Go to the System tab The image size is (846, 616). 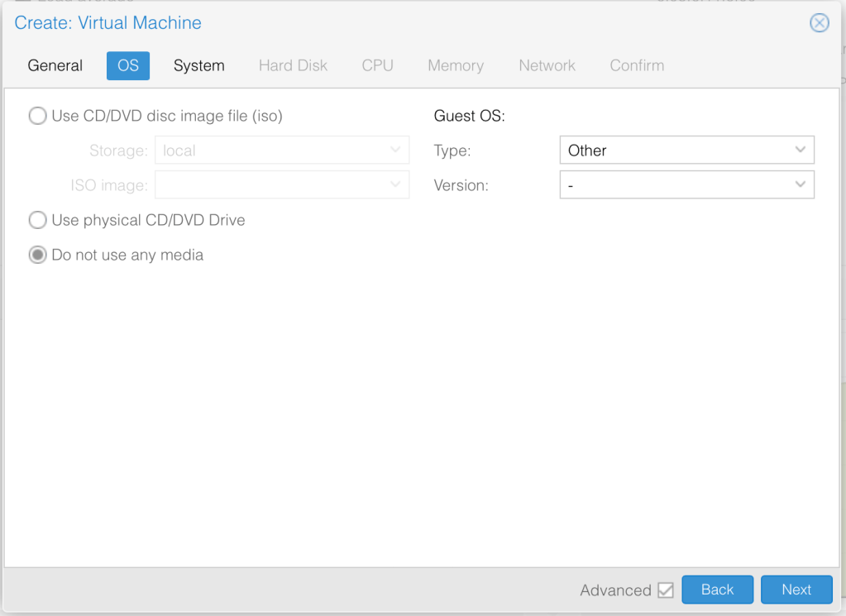click(x=198, y=65)
